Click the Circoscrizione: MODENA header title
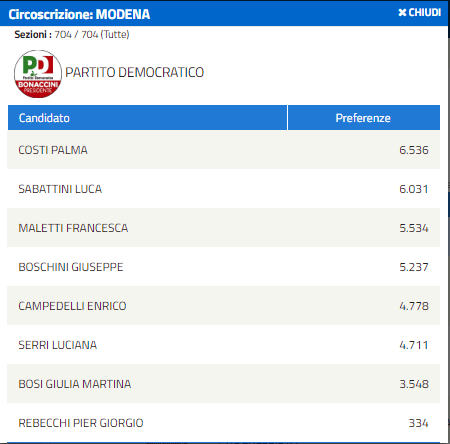Image resolution: width=450 pixels, height=444 pixels. click(79, 14)
